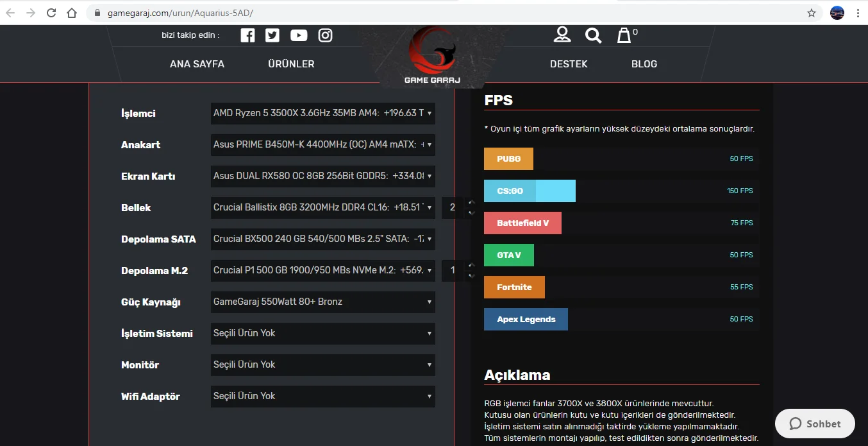Reload the page with refresh icon
The height and width of the screenshot is (446, 868).
pyautogui.click(x=51, y=13)
